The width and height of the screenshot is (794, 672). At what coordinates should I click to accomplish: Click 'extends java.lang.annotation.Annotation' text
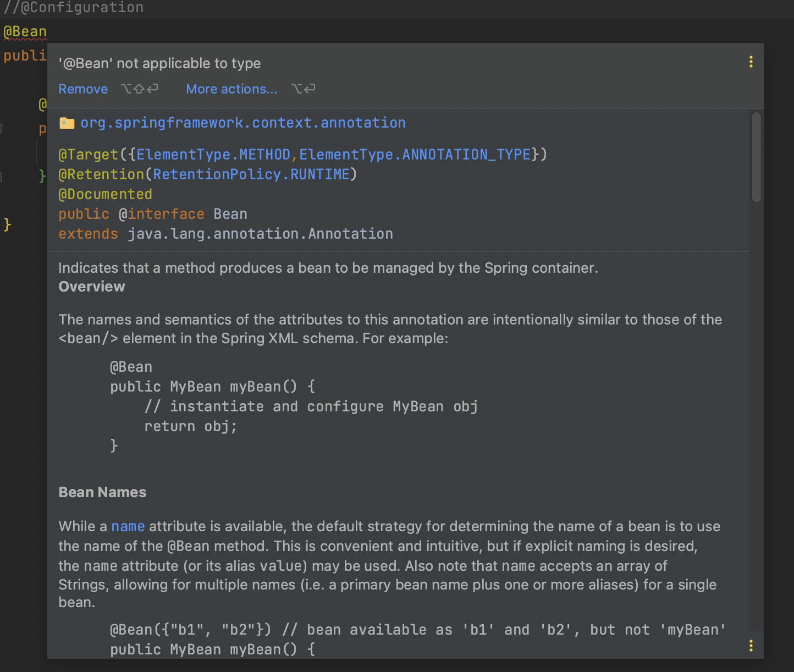point(226,234)
